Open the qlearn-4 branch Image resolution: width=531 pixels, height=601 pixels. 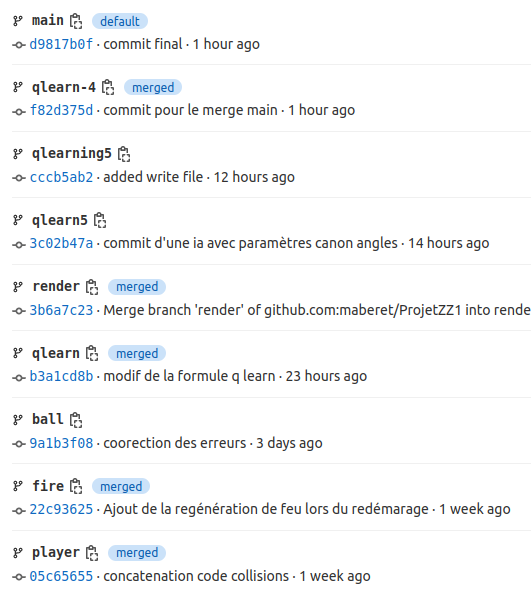click(x=64, y=87)
